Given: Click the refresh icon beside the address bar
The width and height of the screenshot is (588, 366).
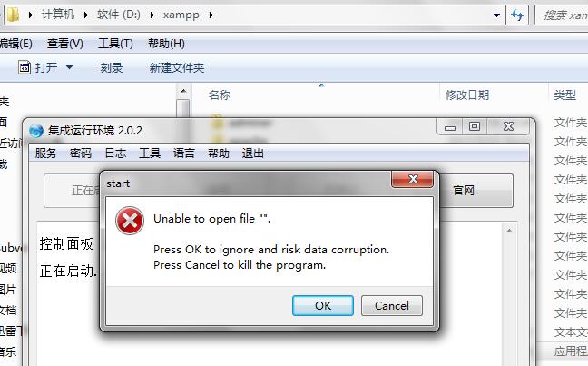Looking at the screenshot, I should point(517,15).
